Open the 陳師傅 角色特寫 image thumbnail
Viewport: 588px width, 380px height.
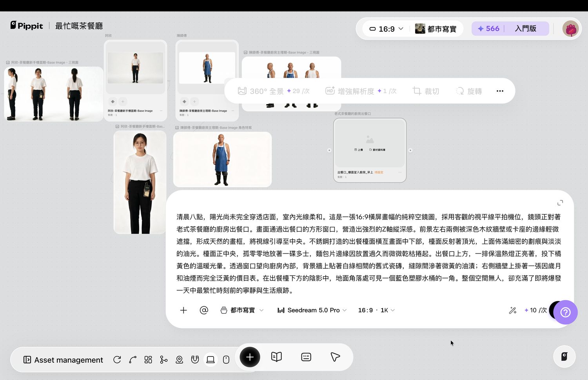tap(222, 159)
